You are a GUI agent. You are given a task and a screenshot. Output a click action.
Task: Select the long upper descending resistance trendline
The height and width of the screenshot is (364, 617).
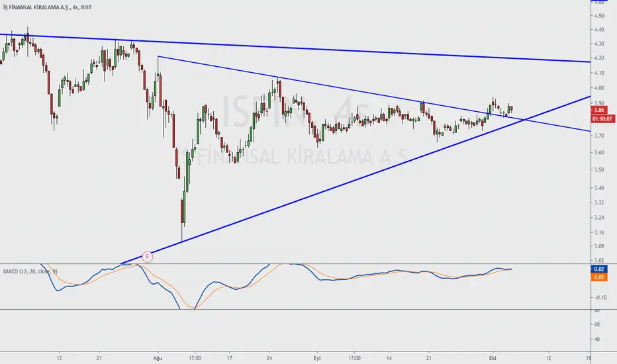[295, 48]
